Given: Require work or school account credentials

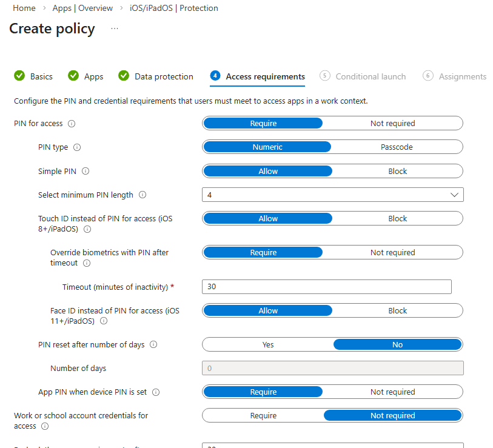Looking at the screenshot, I should [263, 416].
